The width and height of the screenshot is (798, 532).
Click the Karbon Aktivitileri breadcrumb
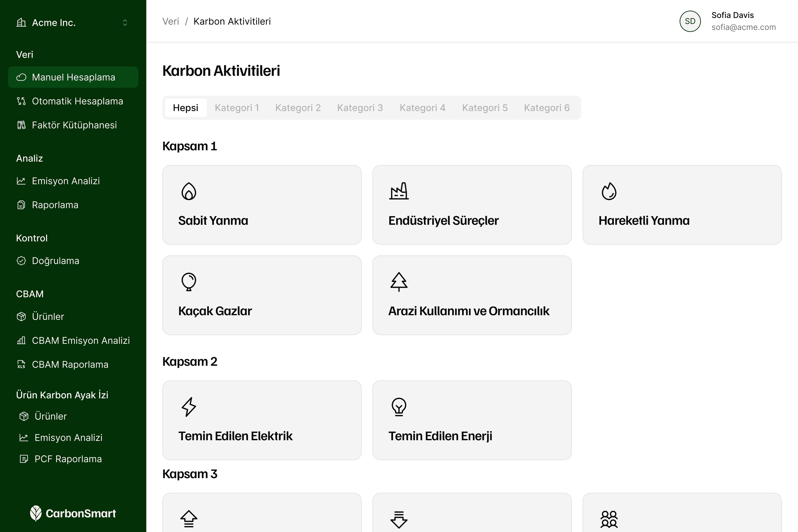click(x=232, y=21)
